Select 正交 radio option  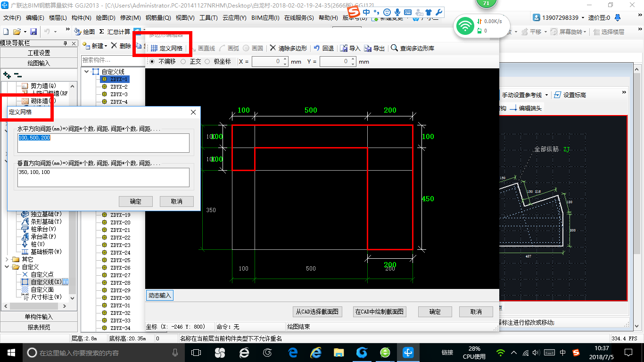[191, 62]
